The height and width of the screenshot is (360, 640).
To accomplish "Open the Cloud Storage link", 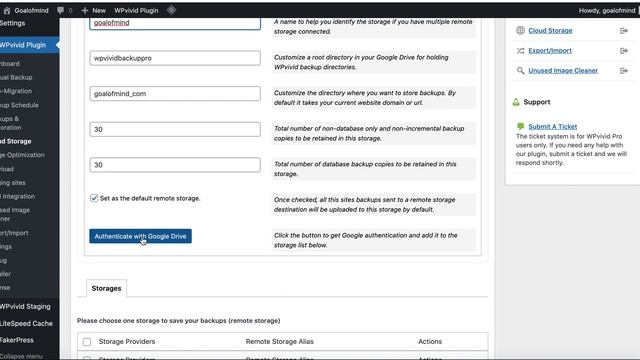I will (x=550, y=31).
